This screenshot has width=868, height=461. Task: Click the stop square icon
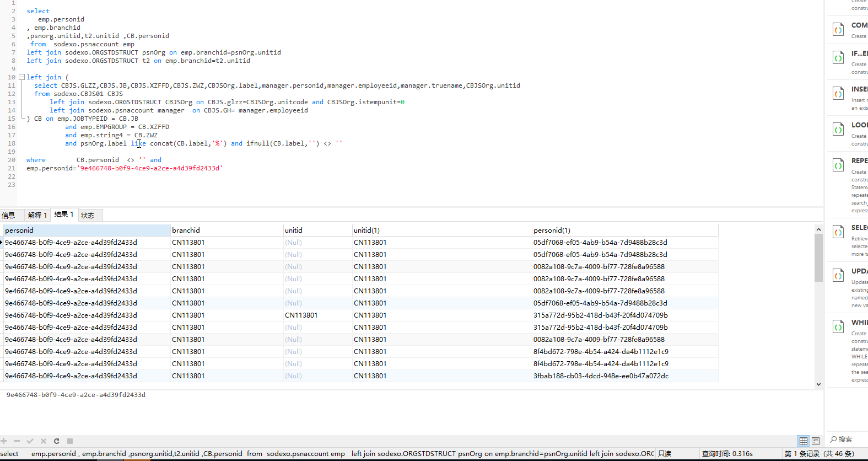(70, 441)
